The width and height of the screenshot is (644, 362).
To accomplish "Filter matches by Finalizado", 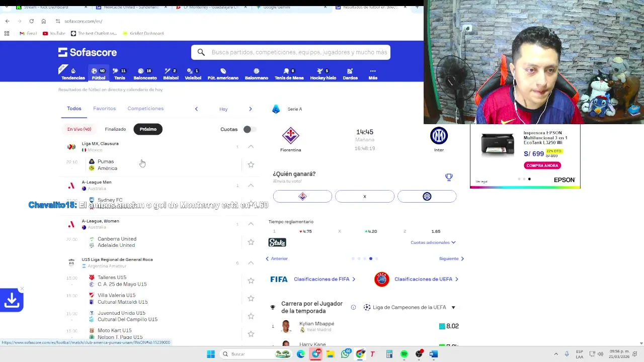I will coord(115,129).
